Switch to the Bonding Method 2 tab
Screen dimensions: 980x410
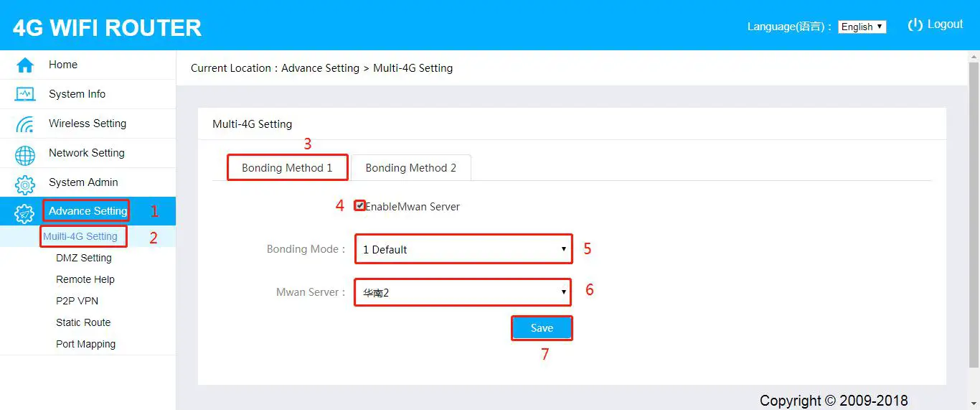[x=410, y=168]
